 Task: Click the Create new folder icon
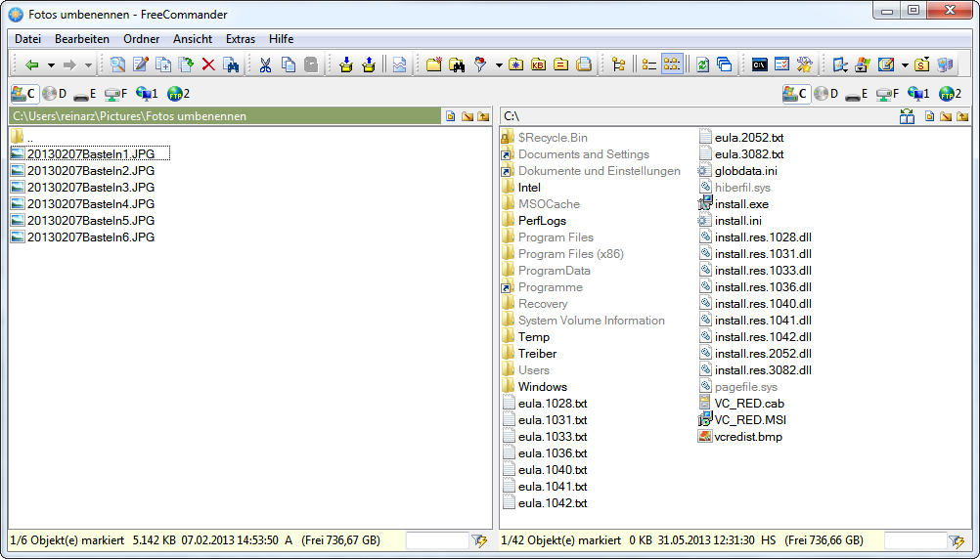[x=433, y=65]
